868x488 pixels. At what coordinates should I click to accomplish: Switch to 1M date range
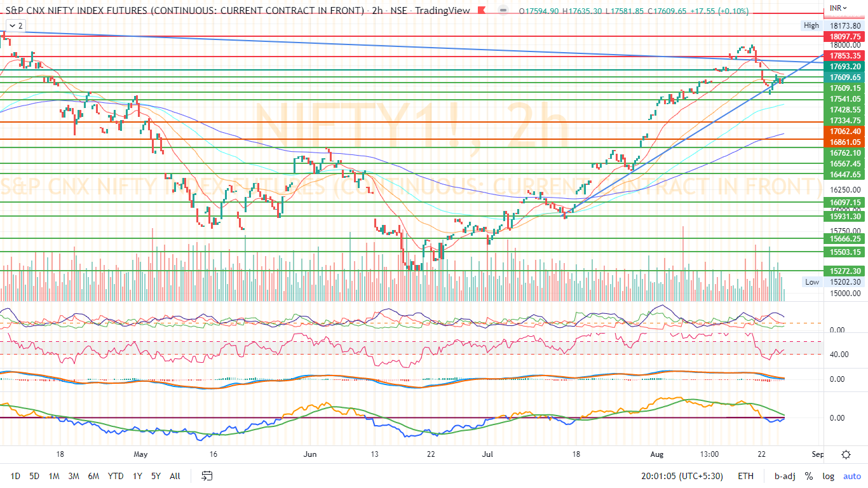tap(54, 475)
